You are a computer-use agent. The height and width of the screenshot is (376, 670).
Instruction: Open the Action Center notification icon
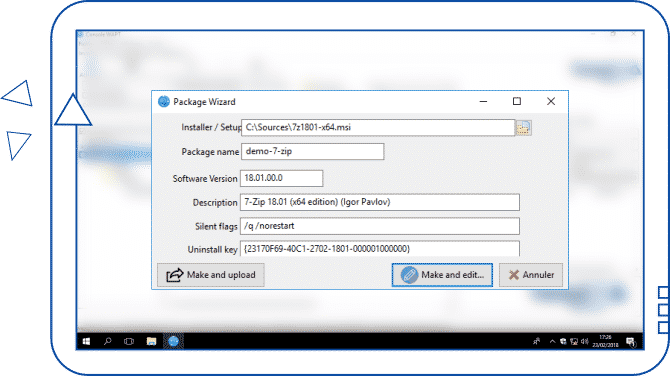click(x=631, y=341)
